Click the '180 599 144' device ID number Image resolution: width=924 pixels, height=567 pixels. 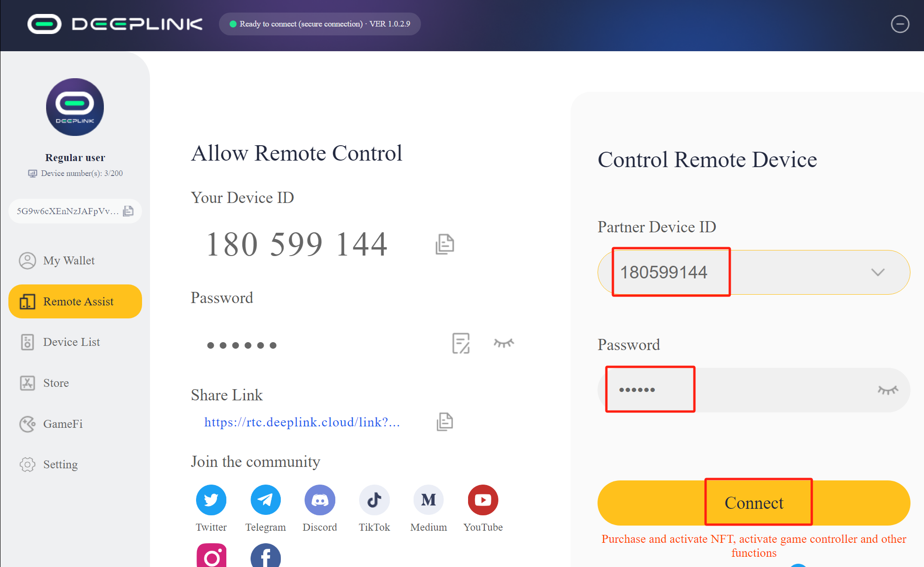click(297, 244)
